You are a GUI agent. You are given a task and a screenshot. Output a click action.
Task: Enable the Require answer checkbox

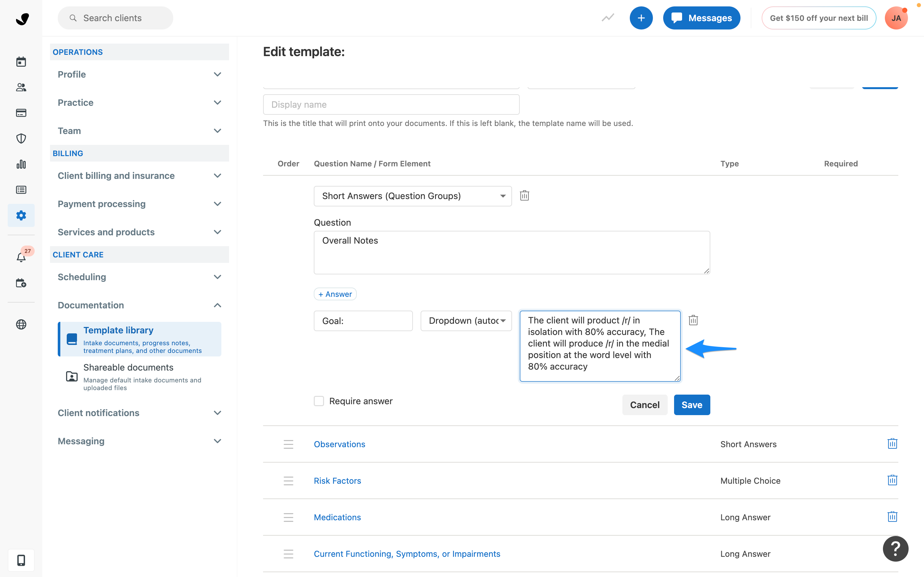click(x=319, y=401)
